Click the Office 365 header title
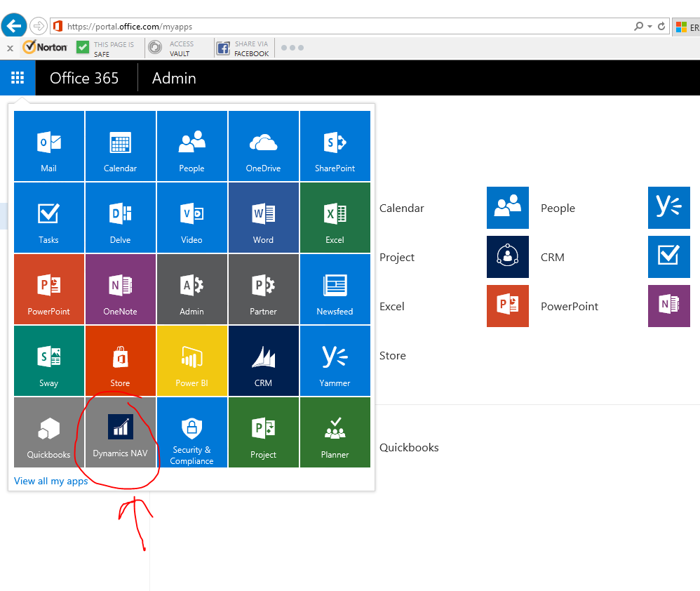700x591 pixels. pos(84,78)
